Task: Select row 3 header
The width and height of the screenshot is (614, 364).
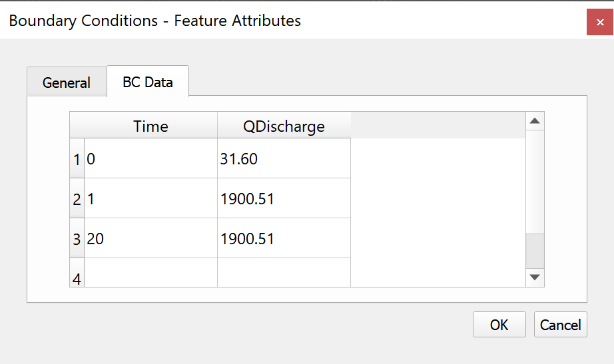Action: [x=77, y=239]
